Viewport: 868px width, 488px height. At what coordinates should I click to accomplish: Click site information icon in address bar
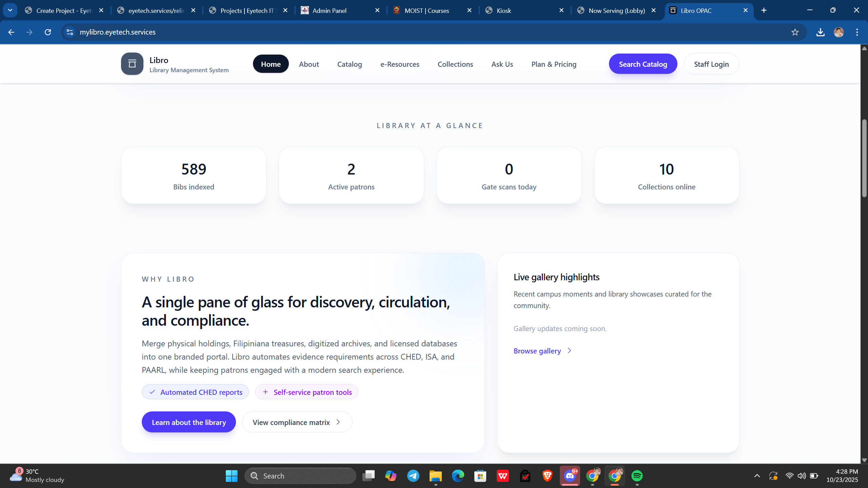point(70,32)
